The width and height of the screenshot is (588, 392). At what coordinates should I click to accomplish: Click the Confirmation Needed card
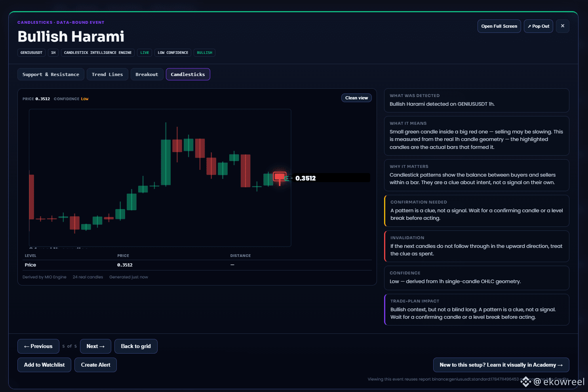point(476,211)
